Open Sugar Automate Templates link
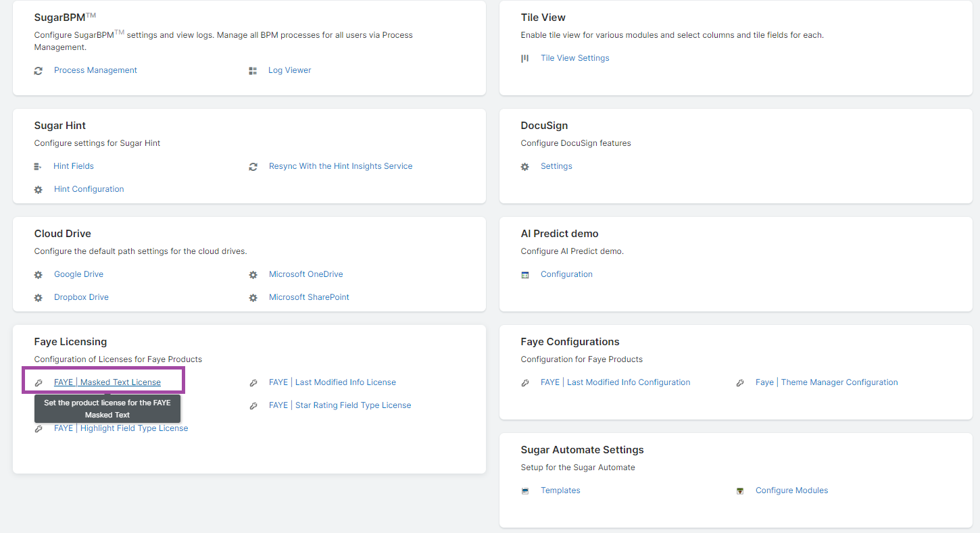The image size is (980, 533). click(x=560, y=490)
